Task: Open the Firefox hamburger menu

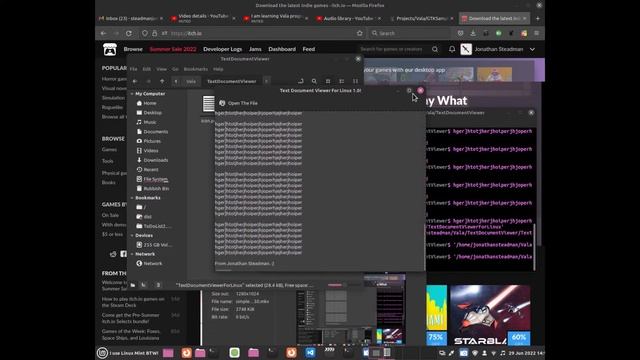Action: 537,33
